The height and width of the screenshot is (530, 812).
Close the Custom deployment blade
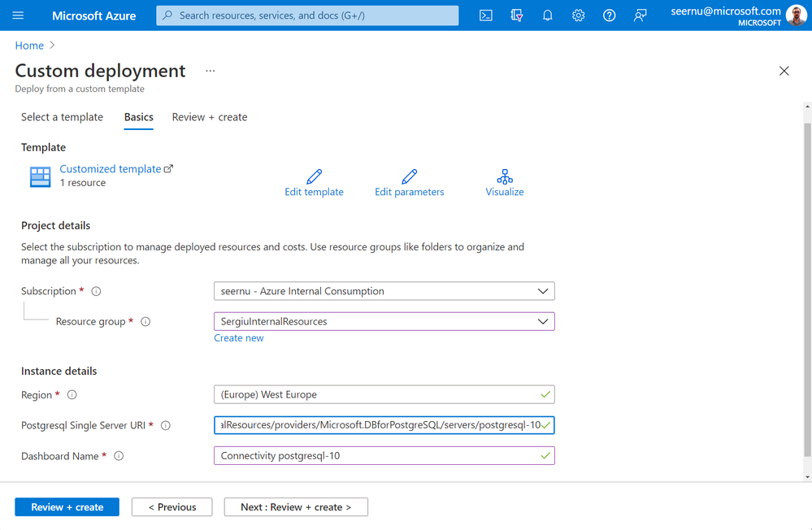(784, 71)
